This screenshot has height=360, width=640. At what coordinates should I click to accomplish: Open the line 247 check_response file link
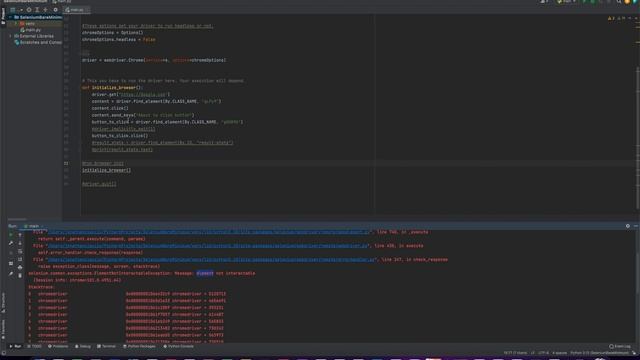(x=211, y=260)
